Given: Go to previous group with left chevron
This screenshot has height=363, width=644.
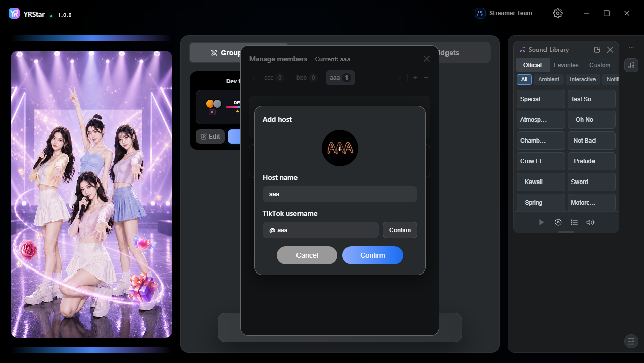Looking at the screenshot, I should pos(254,78).
